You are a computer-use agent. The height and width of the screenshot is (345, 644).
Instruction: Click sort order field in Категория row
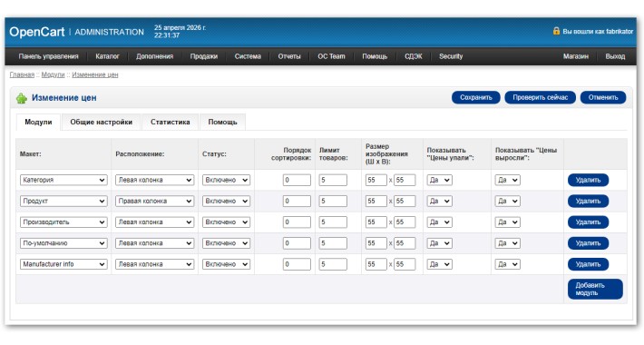297,180
